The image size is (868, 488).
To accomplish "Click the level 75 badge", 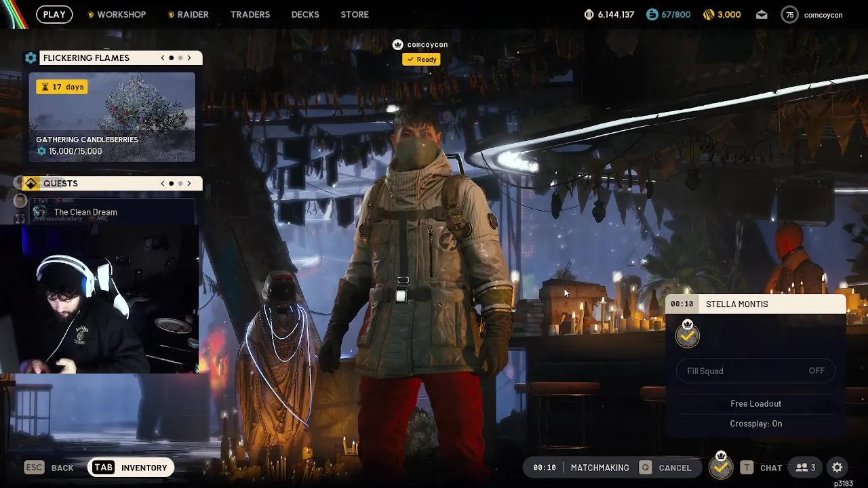I will (x=789, y=15).
